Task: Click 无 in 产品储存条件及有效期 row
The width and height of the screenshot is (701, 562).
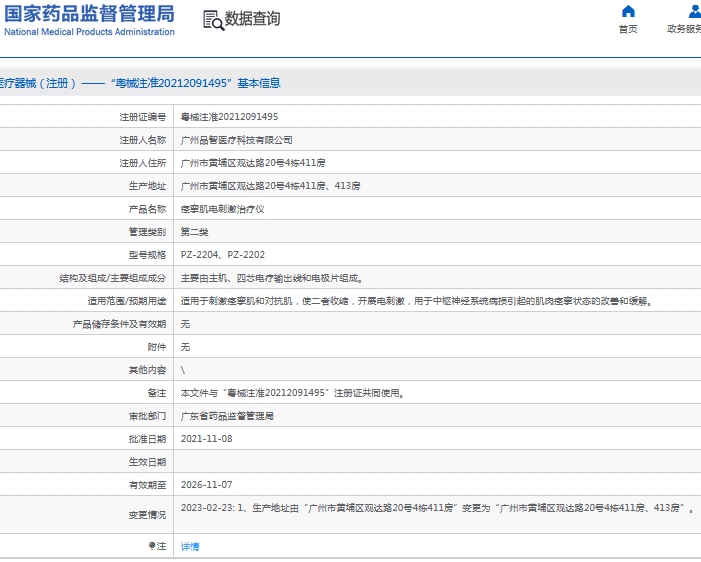Action: pos(185,324)
